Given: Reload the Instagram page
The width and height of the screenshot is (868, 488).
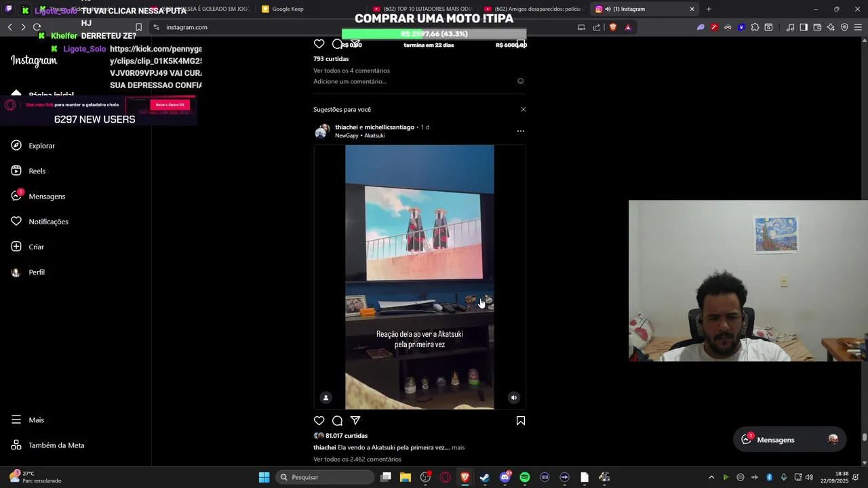Looking at the screenshot, I should pyautogui.click(x=37, y=27).
